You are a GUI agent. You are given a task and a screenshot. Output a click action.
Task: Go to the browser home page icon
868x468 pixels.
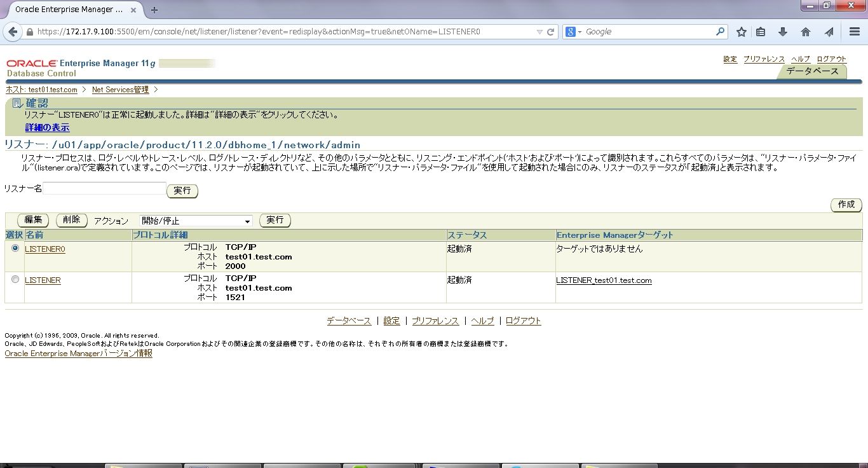click(x=806, y=32)
